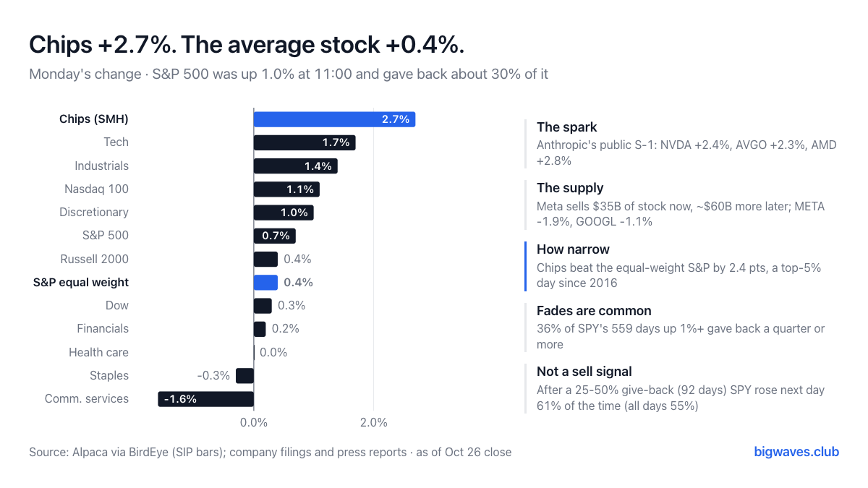Screen dimensions: 868x488
Task: Open The spark note heading
Action: point(567,127)
